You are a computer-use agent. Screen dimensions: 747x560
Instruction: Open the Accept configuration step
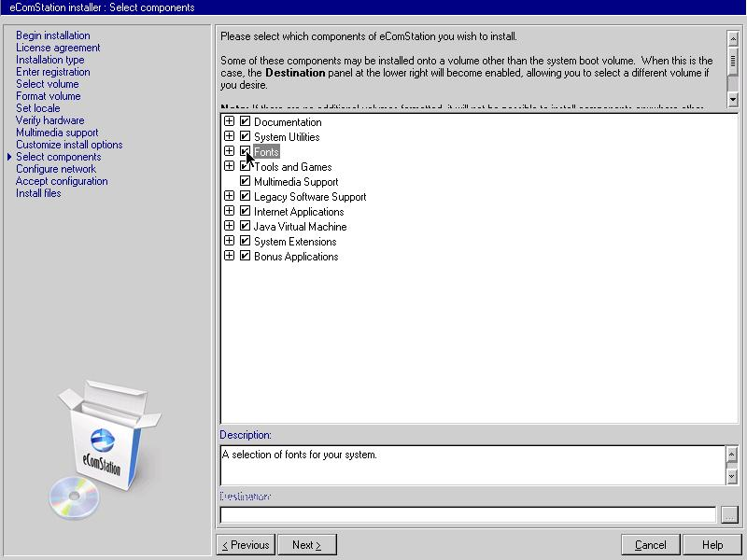[62, 181]
